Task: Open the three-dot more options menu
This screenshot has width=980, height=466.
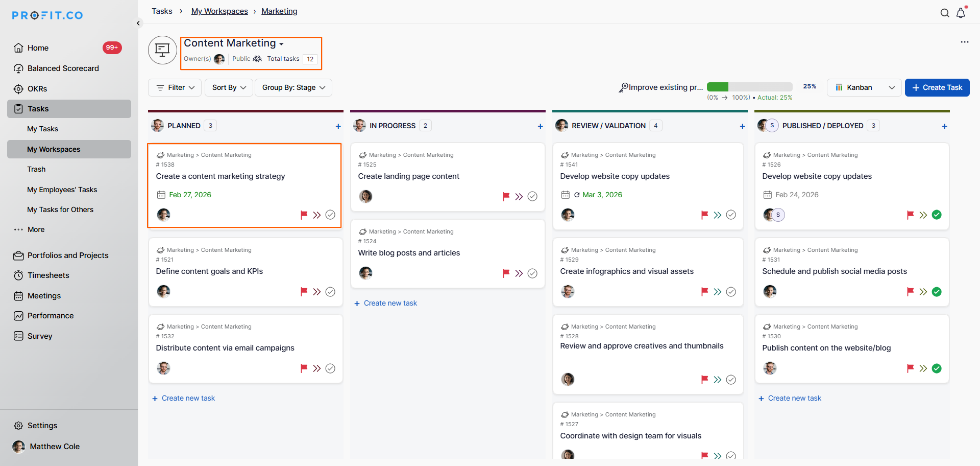Action: pyautogui.click(x=964, y=42)
